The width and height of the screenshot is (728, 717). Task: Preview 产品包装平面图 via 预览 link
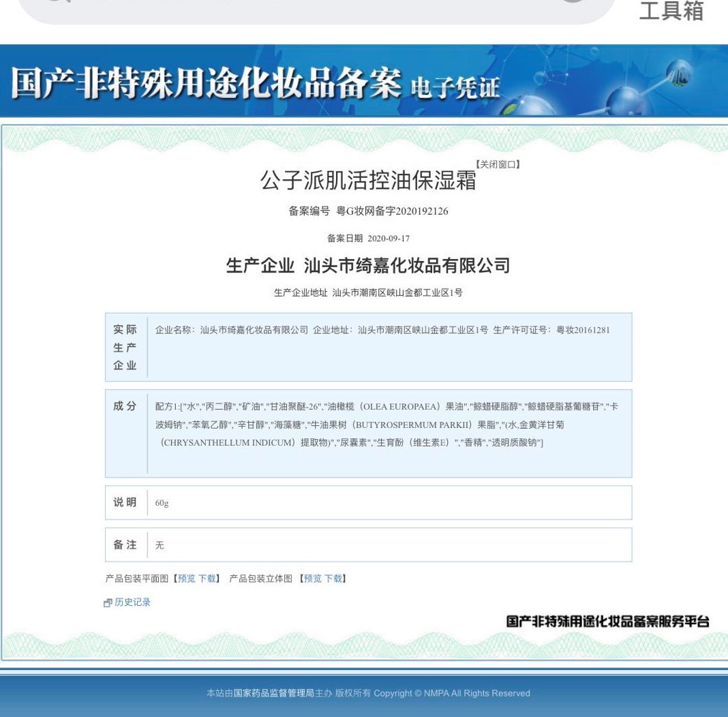point(187,578)
